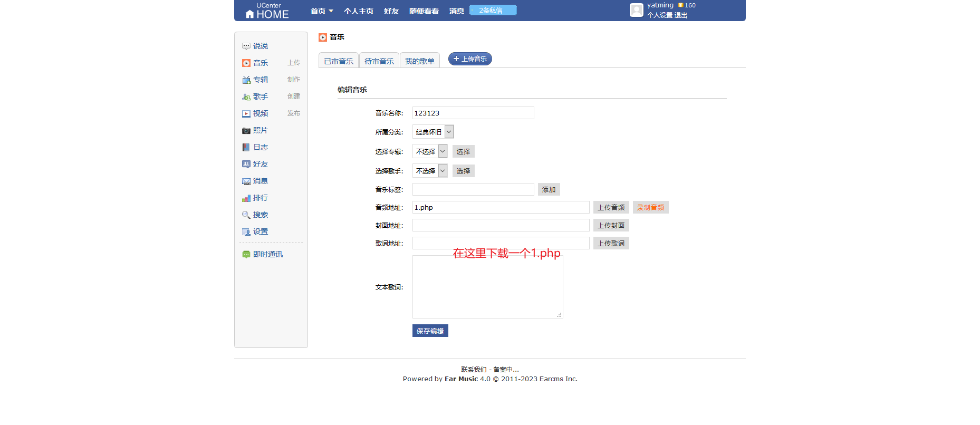
Task: Click the 音乐 sidebar play icon
Action: [246, 63]
